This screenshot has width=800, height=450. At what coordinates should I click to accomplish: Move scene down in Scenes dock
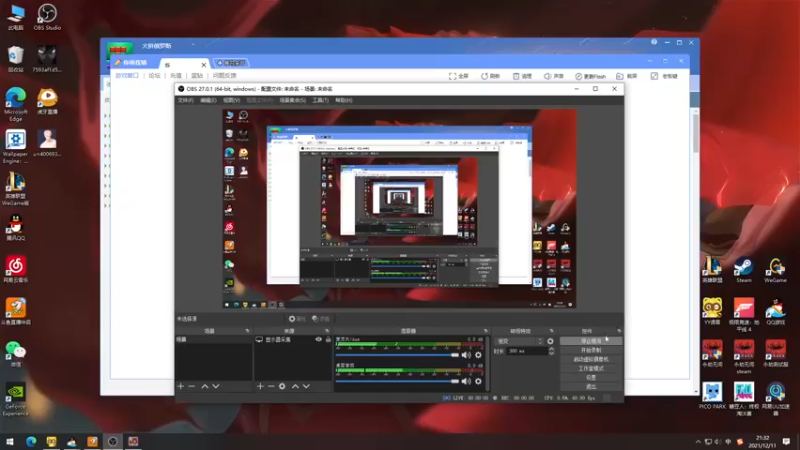(216, 386)
